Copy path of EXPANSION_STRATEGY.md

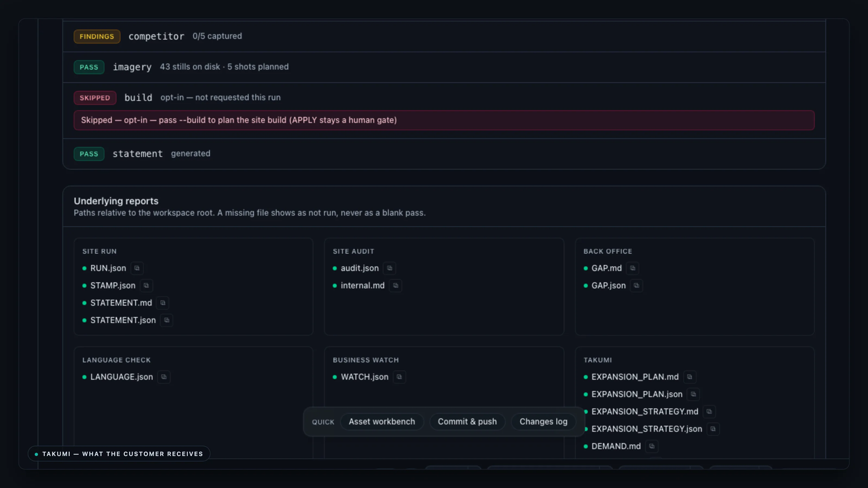709,412
